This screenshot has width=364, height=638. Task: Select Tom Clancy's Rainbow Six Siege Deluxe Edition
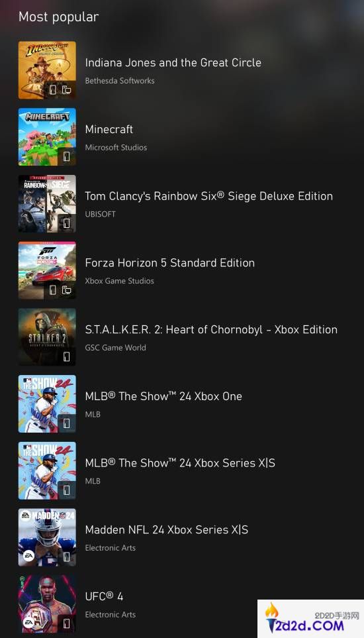[209, 196]
